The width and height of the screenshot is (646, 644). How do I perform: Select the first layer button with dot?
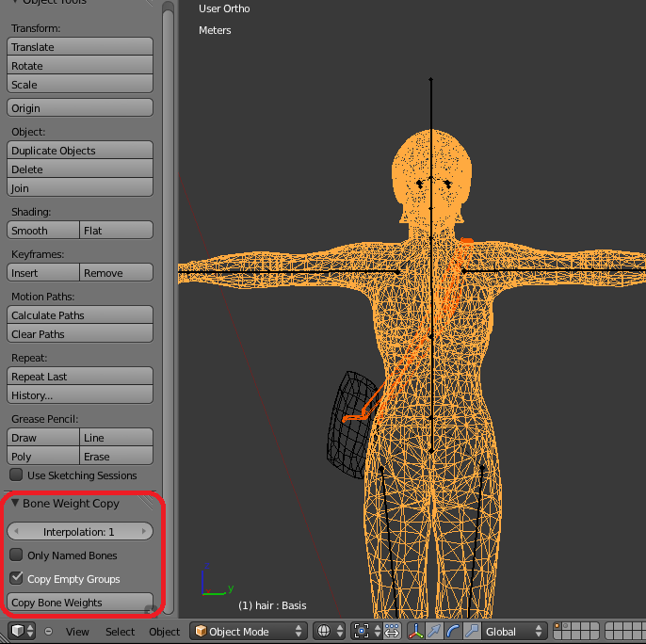click(557, 626)
